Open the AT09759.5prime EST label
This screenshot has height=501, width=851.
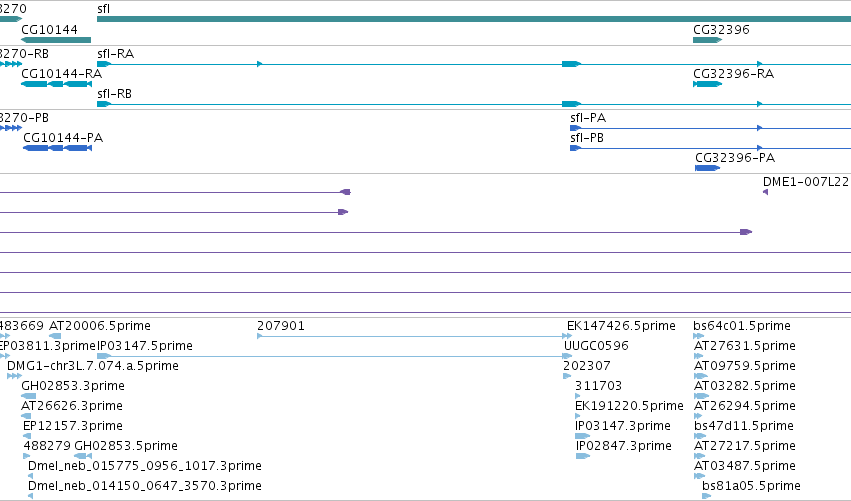(745, 366)
